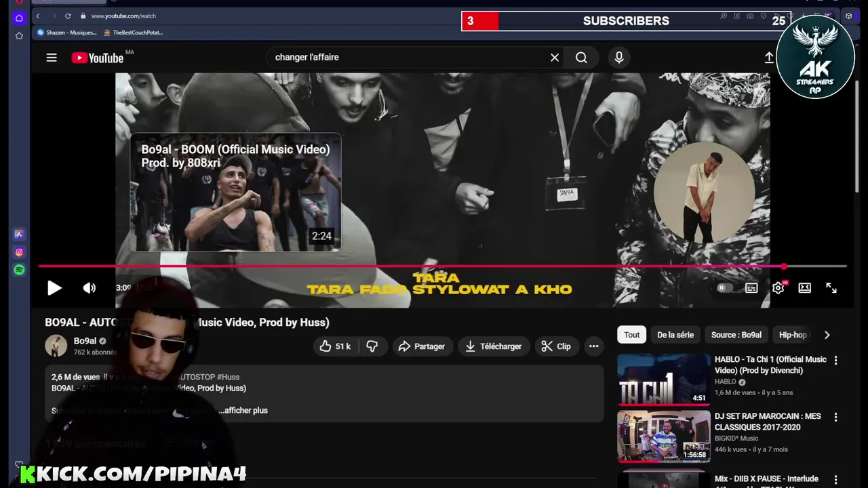Click the '762 k abonnés' subscriber count

click(95, 352)
